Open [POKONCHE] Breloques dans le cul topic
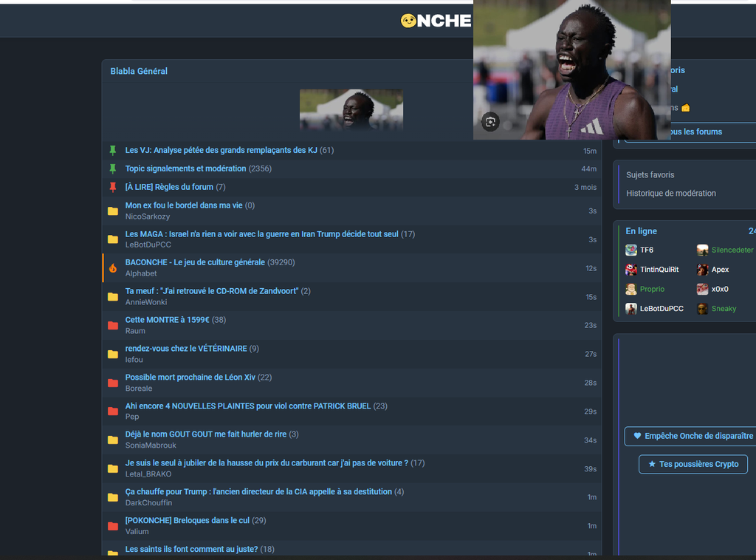 click(188, 520)
